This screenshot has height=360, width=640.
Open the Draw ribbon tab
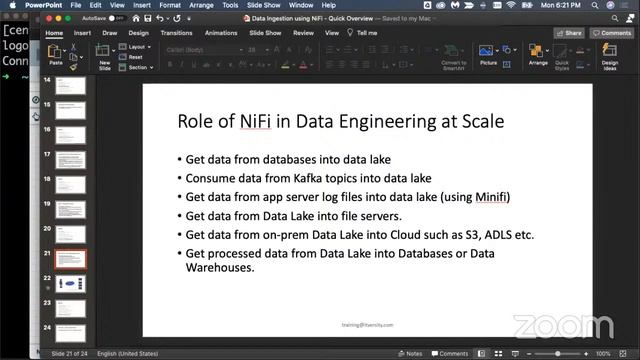[x=110, y=33]
